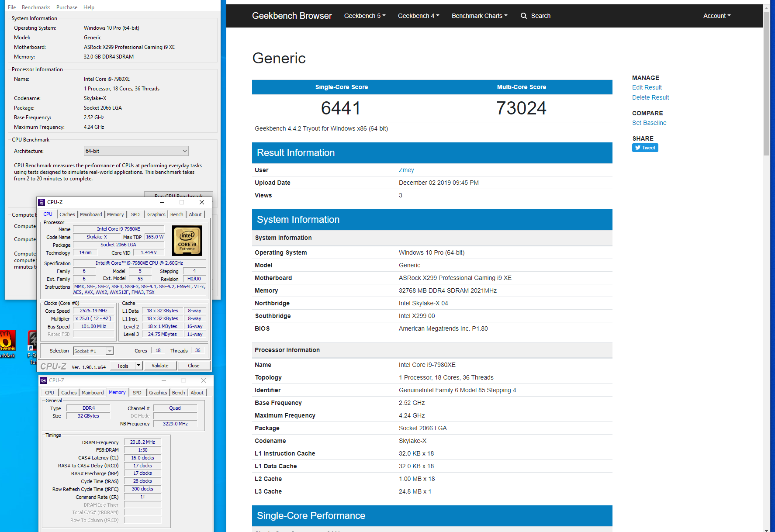Click the second CPU-Z window title icon

[43, 380]
